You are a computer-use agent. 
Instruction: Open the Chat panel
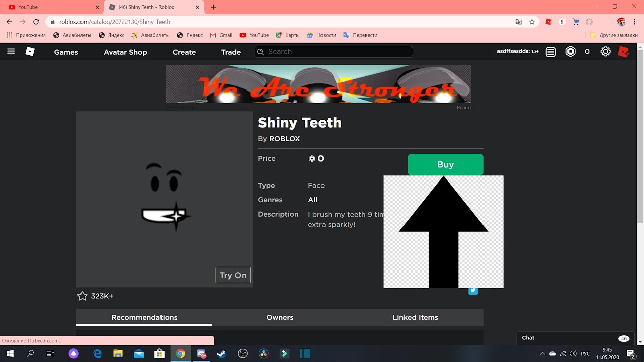(575, 338)
